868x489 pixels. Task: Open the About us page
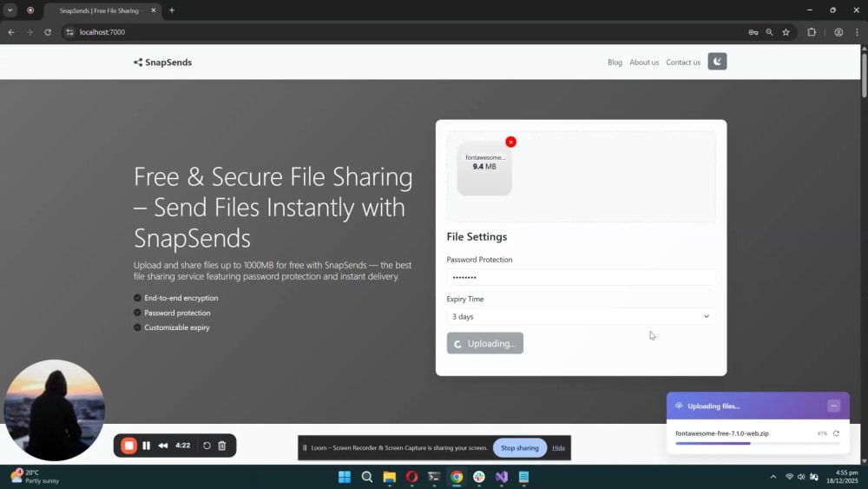tap(644, 63)
